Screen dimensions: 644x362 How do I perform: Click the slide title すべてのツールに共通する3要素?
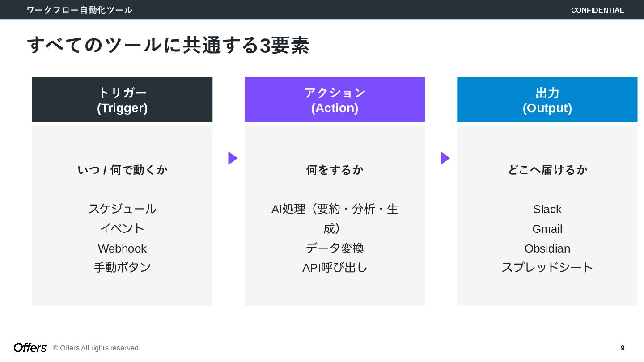pos(168,45)
